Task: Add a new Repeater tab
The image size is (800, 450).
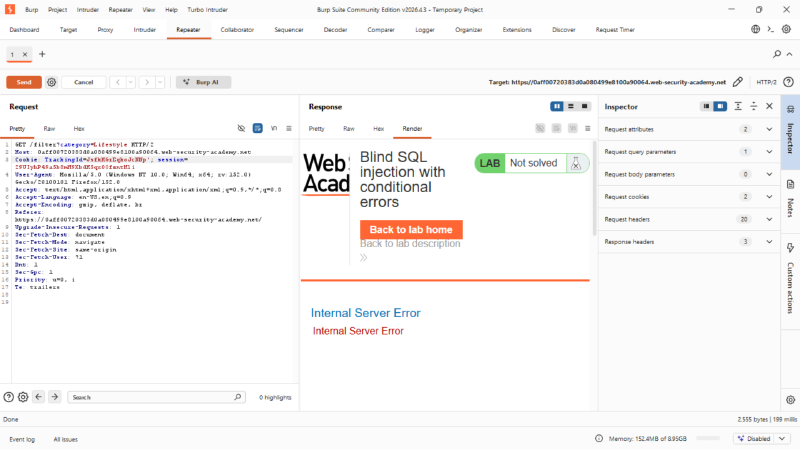Action: [42, 54]
